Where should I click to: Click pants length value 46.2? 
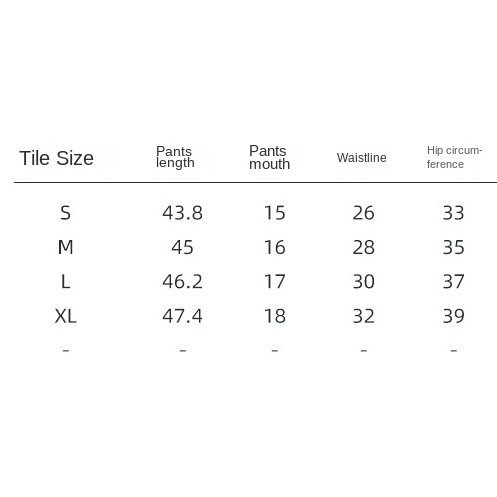point(182,282)
